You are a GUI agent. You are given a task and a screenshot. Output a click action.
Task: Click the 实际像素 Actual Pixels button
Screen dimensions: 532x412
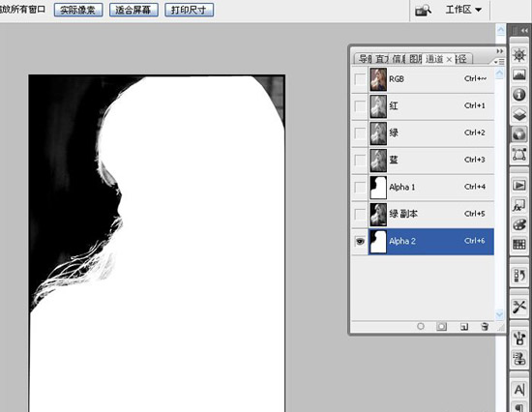pyautogui.click(x=78, y=10)
